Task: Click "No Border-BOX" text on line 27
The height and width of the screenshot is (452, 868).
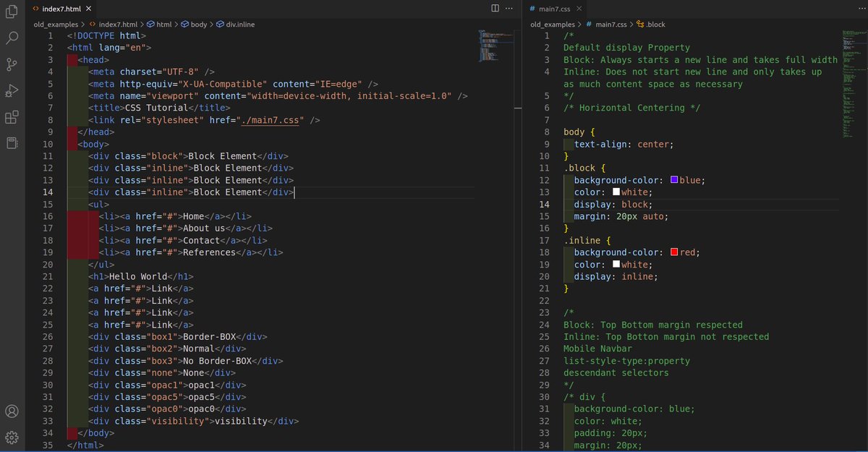Action: point(217,361)
